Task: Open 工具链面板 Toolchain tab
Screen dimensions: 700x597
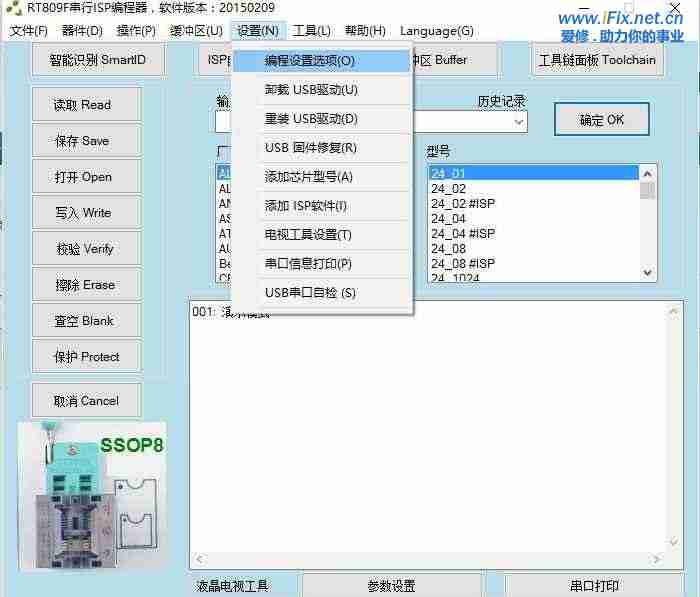Action: pos(597,60)
